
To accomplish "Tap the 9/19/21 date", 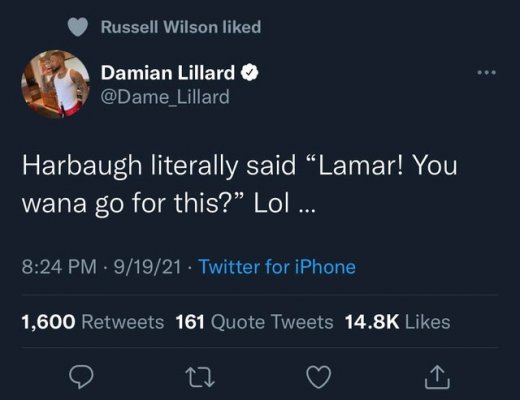I will 147,267.
